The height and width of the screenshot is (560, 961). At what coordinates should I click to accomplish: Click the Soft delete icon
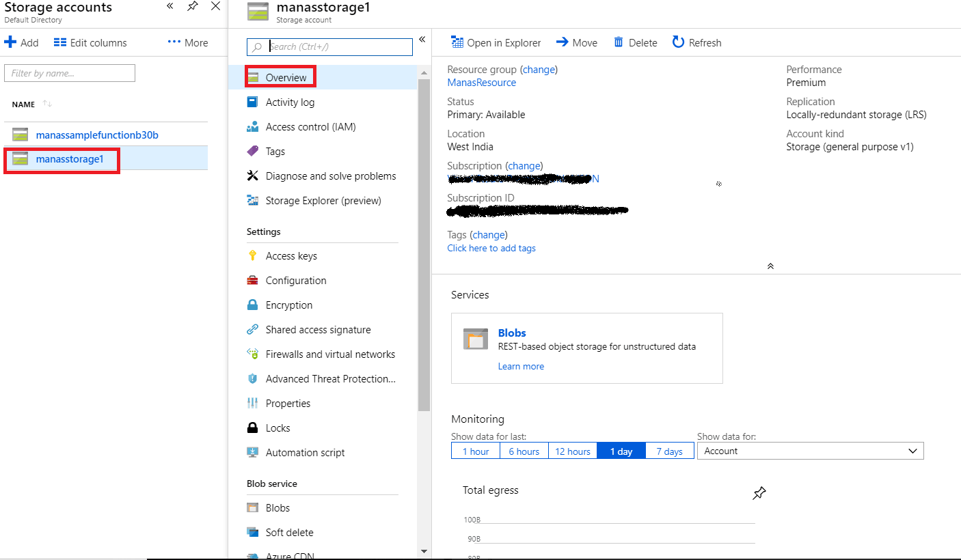pos(253,532)
